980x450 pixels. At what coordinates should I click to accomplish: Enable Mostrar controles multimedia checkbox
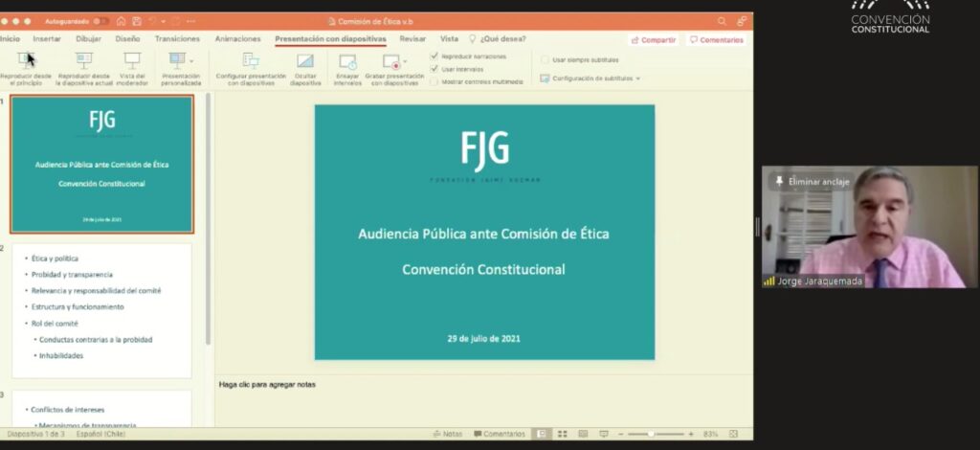[434, 82]
